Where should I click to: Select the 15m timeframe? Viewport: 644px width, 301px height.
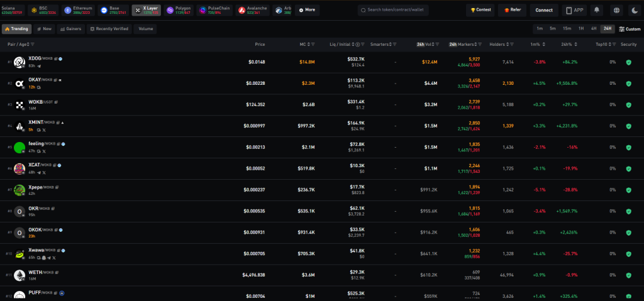(567, 29)
